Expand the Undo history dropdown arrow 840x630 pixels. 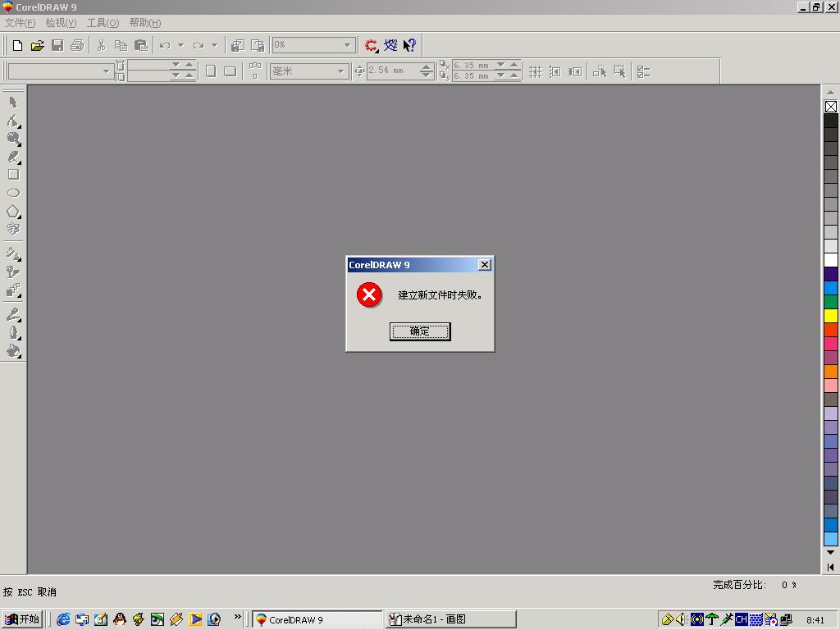(180, 46)
